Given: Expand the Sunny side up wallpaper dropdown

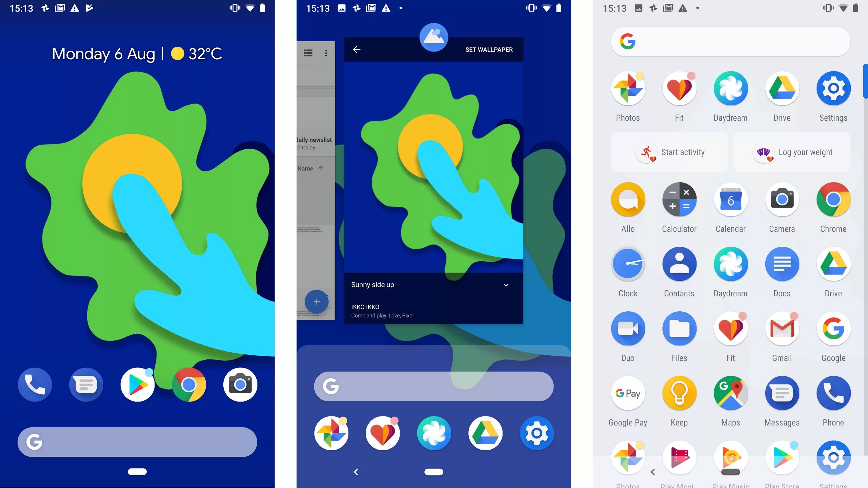Looking at the screenshot, I should point(506,285).
